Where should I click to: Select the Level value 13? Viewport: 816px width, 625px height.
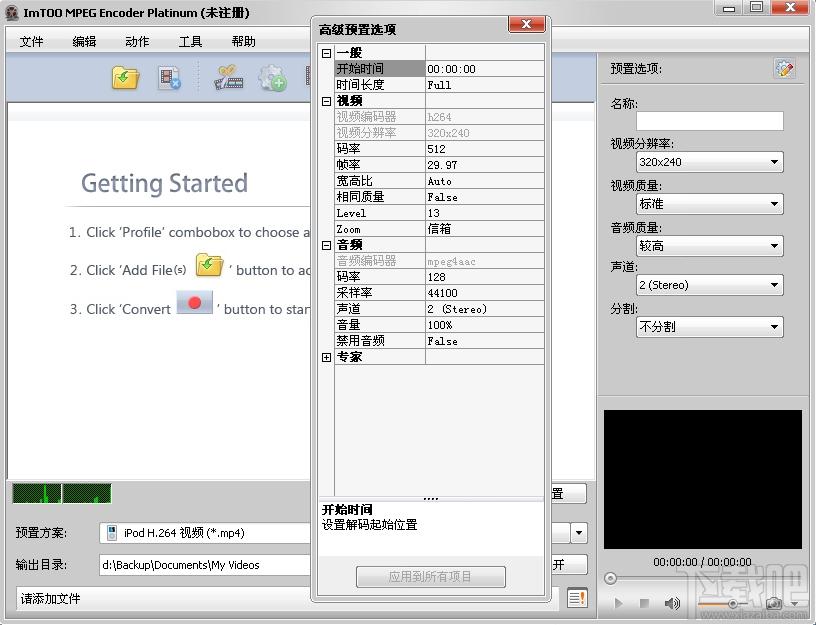pyautogui.click(x=484, y=213)
